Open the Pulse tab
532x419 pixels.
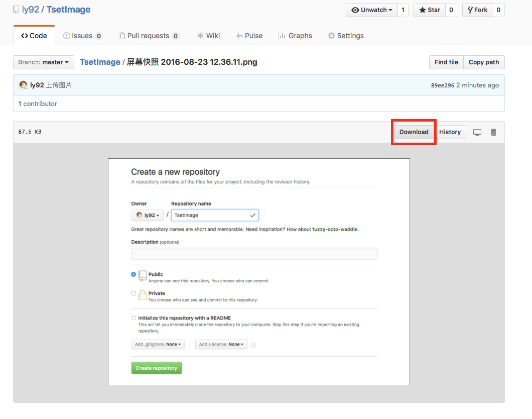click(x=249, y=36)
